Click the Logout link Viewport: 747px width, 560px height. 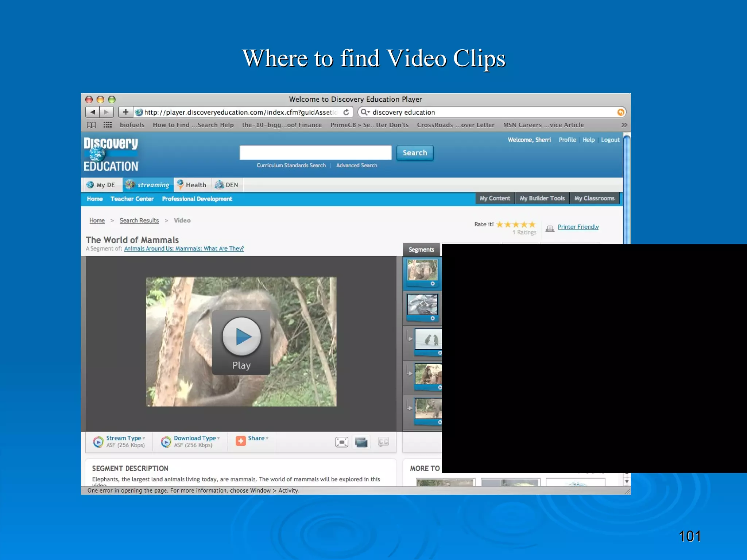(610, 140)
